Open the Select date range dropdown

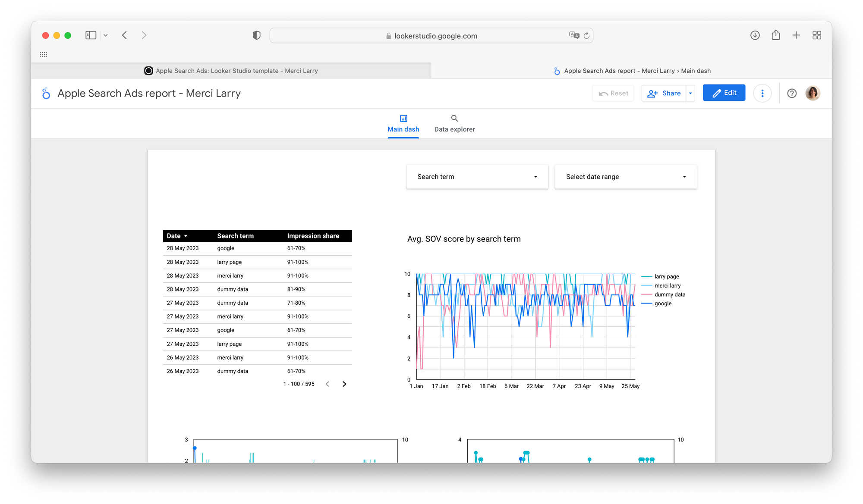coord(625,177)
